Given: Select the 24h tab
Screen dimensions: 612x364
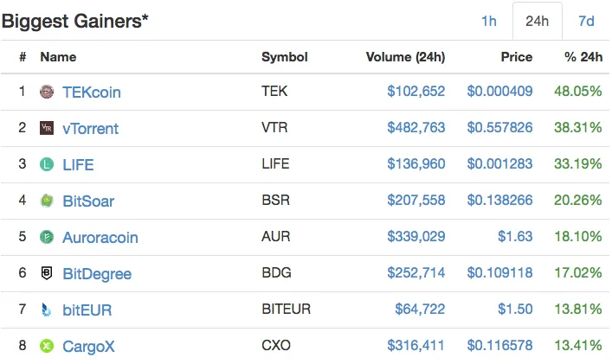Looking at the screenshot, I should (x=537, y=21).
